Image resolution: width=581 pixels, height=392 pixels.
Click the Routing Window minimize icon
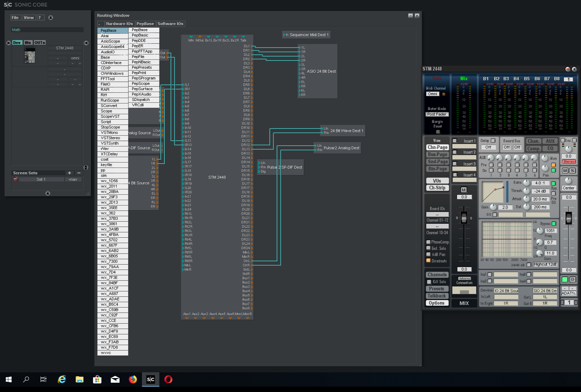(x=410, y=15)
